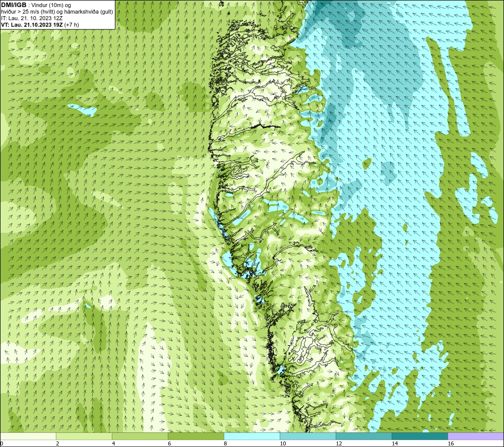Click the '2' label on the wind scale
Screen dimensions: 504x447
(57, 444)
